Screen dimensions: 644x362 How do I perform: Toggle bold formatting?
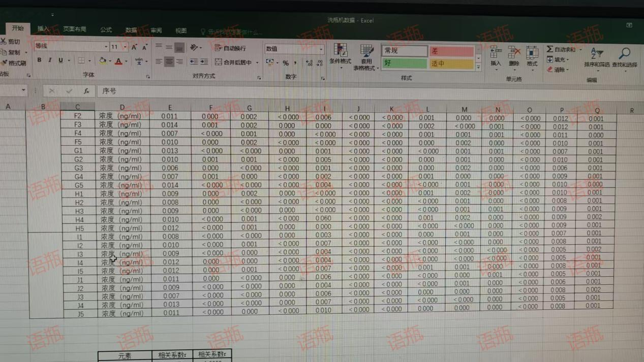pos(39,60)
